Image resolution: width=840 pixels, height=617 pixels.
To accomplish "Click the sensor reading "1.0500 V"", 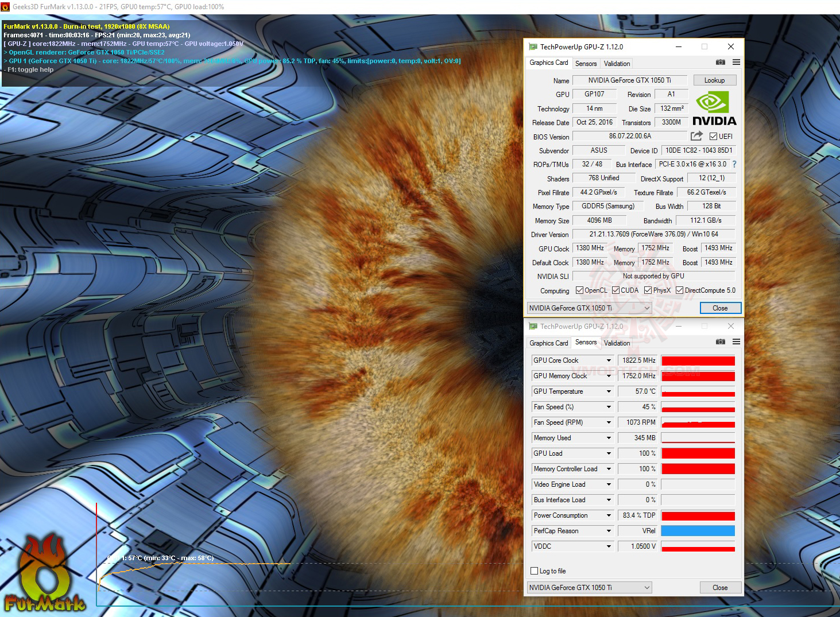I will [x=637, y=546].
